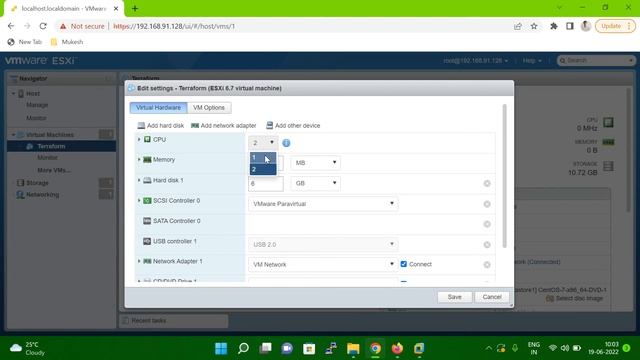
Task: Remove SCSI Controller 0 with its circle icon
Action: coord(487,204)
